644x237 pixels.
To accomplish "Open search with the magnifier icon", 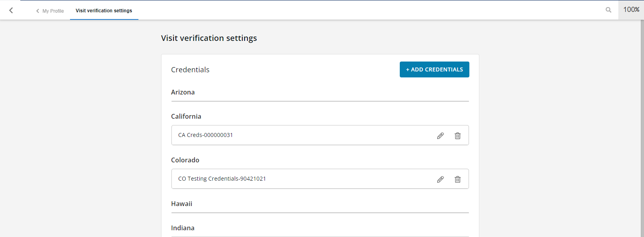I will point(608,10).
